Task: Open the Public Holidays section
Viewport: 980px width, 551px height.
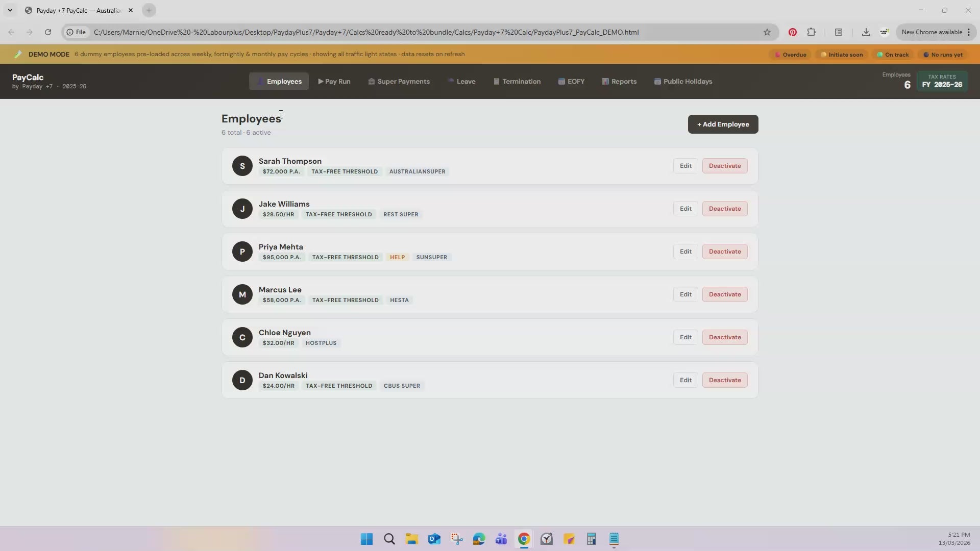Action: 683,81
